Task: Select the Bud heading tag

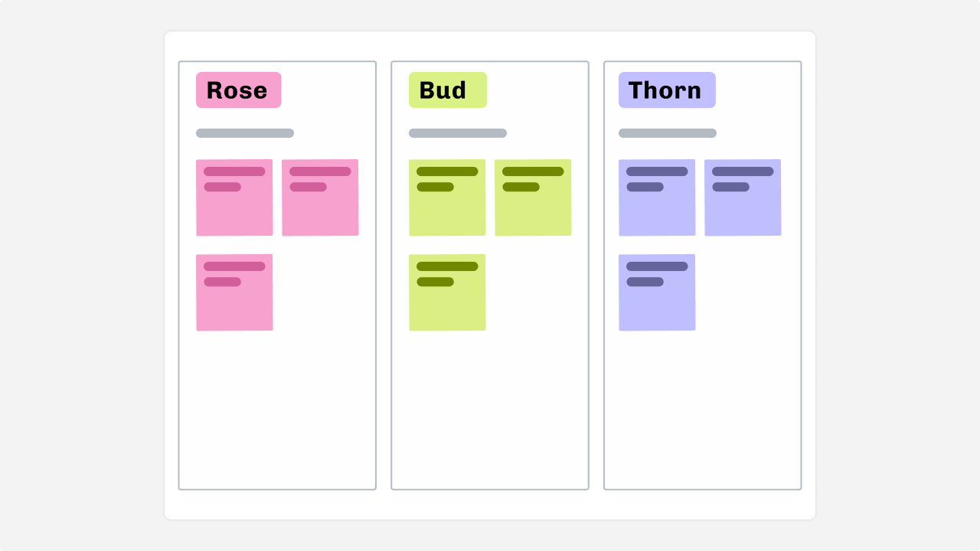Action: pyautogui.click(x=447, y=90)
